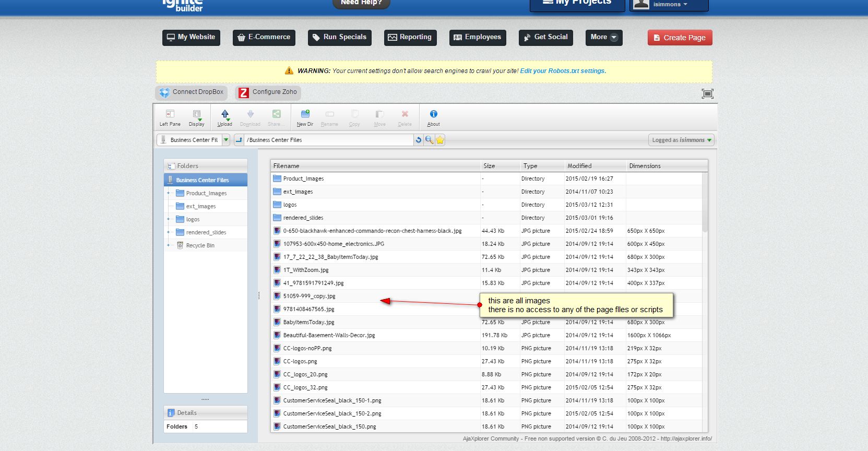Expand the More menu

[604, 37]
